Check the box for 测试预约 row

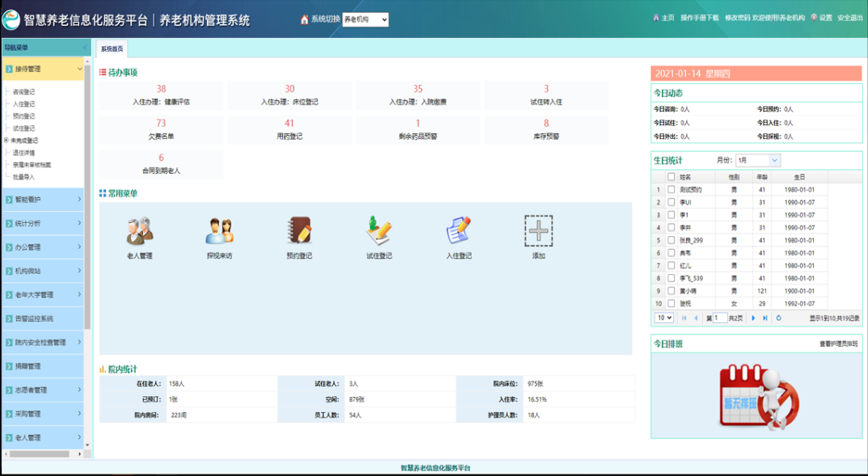point(671,190)
